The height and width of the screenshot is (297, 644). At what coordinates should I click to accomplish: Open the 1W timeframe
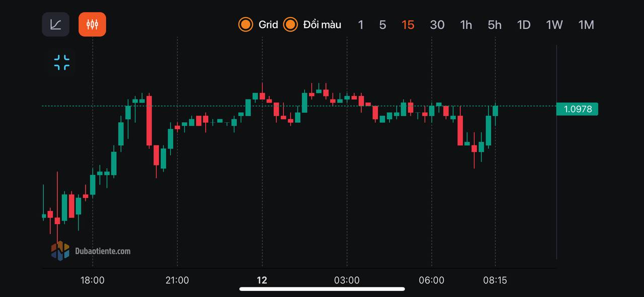pyautogui.click(x=554, y=25)
